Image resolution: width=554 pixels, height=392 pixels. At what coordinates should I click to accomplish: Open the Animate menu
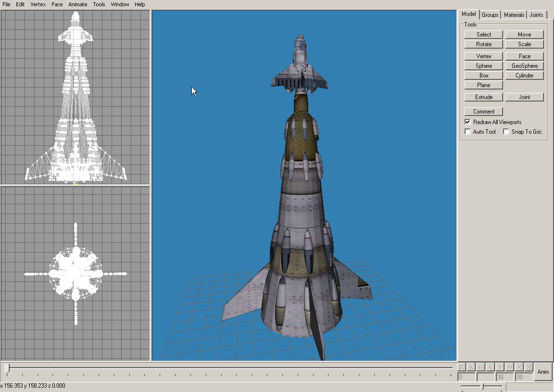(77, 4)
